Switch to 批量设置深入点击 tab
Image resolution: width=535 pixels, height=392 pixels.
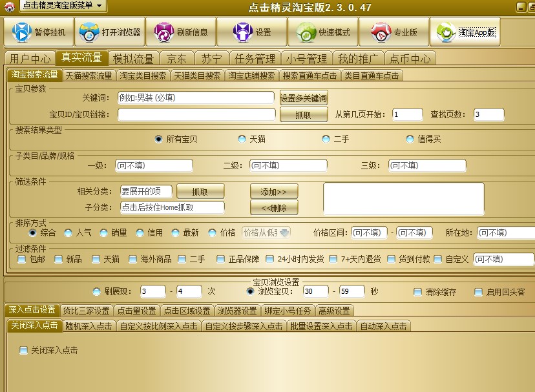point(321,327)
